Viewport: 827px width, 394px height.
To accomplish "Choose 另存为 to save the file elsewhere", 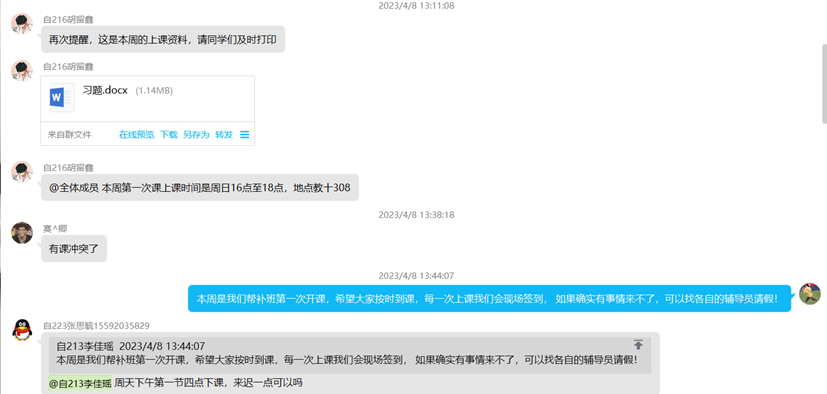I will [196, 134].
